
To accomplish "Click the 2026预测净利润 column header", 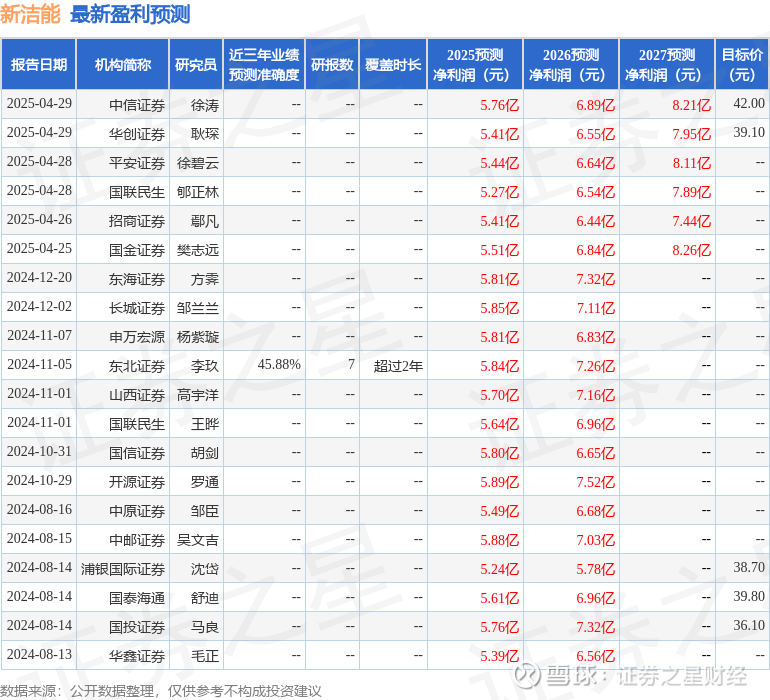I will [571, 64].
